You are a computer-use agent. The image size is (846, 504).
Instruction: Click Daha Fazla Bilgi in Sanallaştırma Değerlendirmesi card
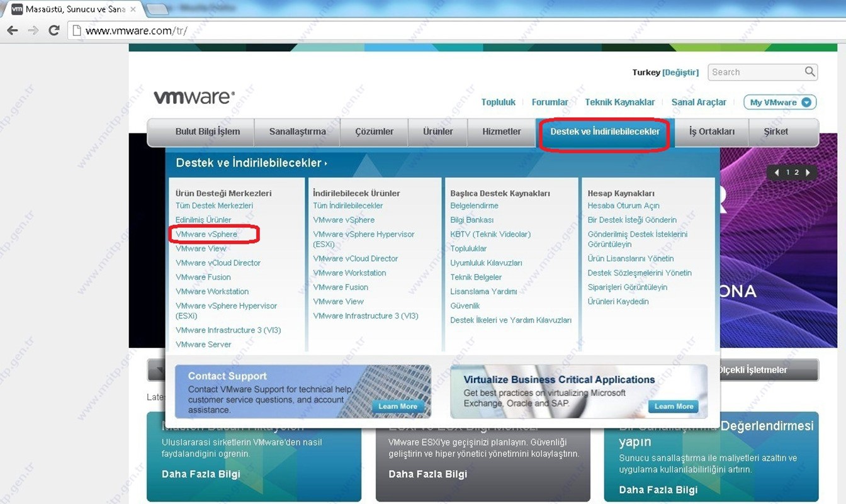[x=658, y=490]
